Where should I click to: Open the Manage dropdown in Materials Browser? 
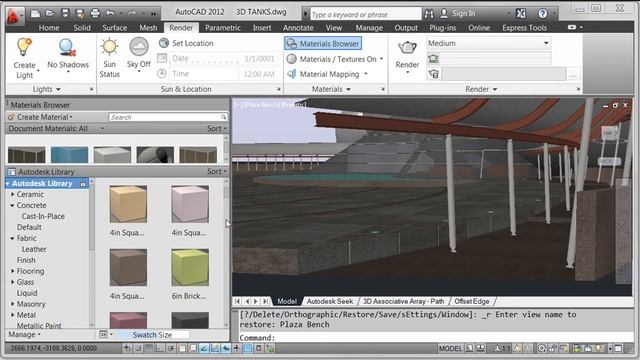click(24, 335)
